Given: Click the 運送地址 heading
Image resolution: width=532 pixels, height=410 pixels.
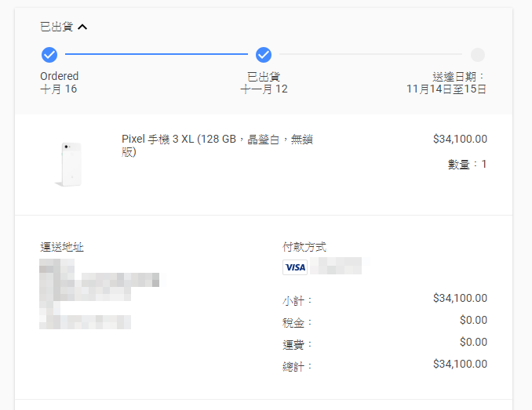Looking at the screenshot, I should pyautogui.click(x=62, y=247).
